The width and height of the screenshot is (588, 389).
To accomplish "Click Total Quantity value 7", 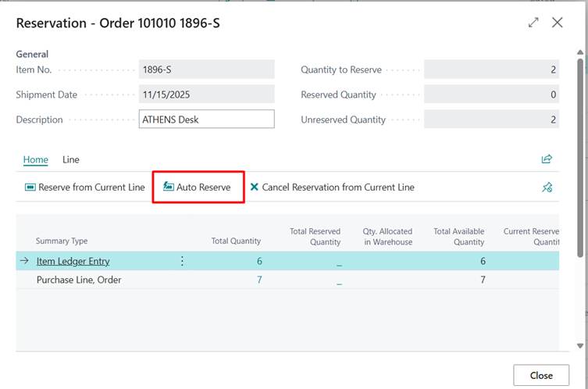I will click(258, 280).
